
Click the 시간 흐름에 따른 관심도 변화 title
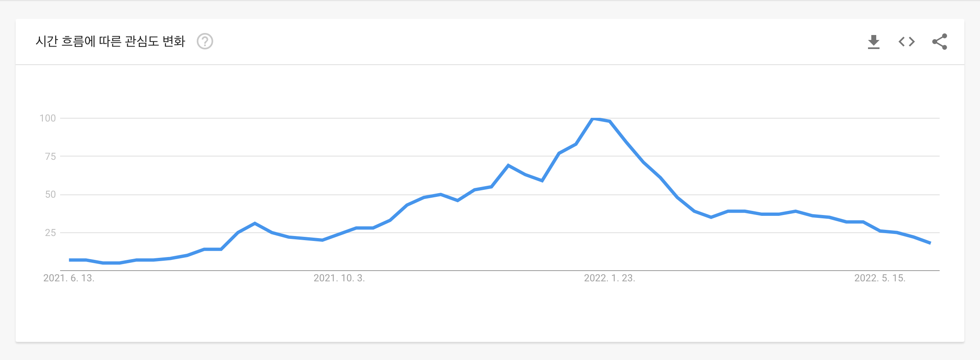point(110,41)
